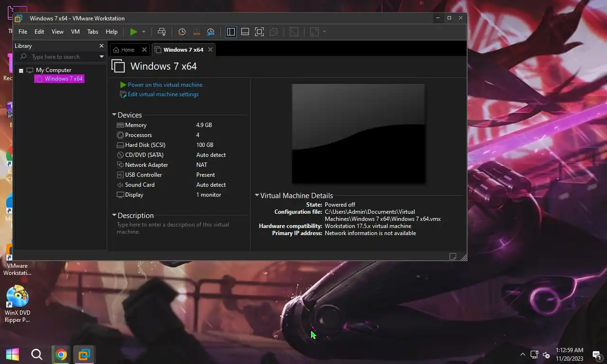607x364 pixels.
Task: Select Windows 7 x64 in the library tree
Action: [60, 79]
